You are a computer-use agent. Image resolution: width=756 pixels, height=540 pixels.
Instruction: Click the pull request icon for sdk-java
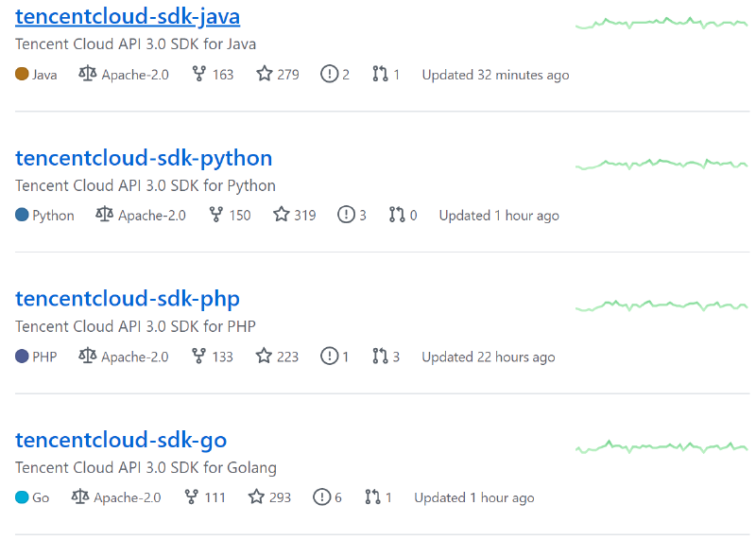point(381,74)
